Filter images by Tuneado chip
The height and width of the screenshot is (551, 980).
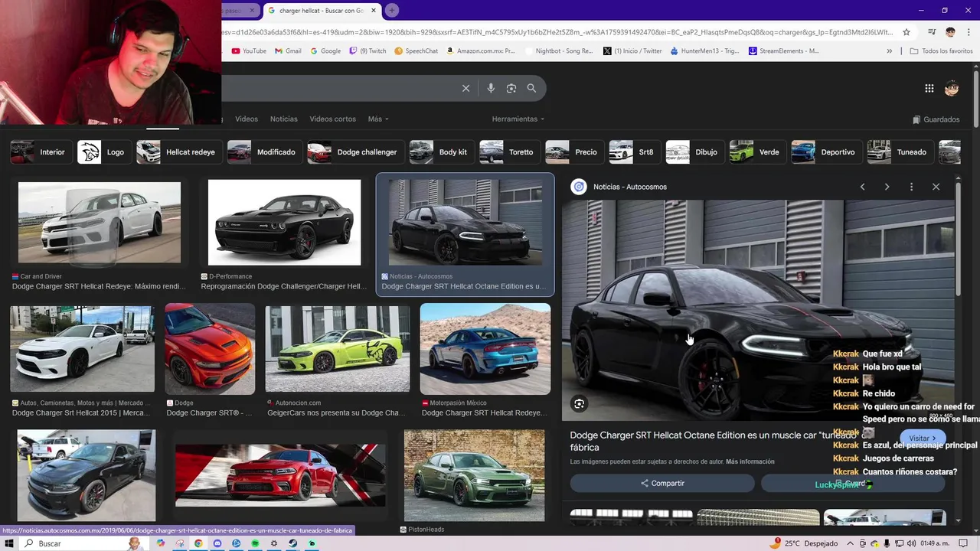click(x=900, y=152)
